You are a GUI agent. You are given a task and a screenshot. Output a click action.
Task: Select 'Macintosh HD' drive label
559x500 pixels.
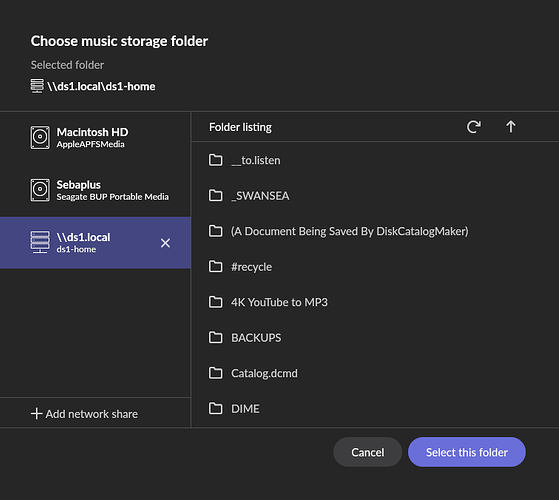(x=92, y=132)
